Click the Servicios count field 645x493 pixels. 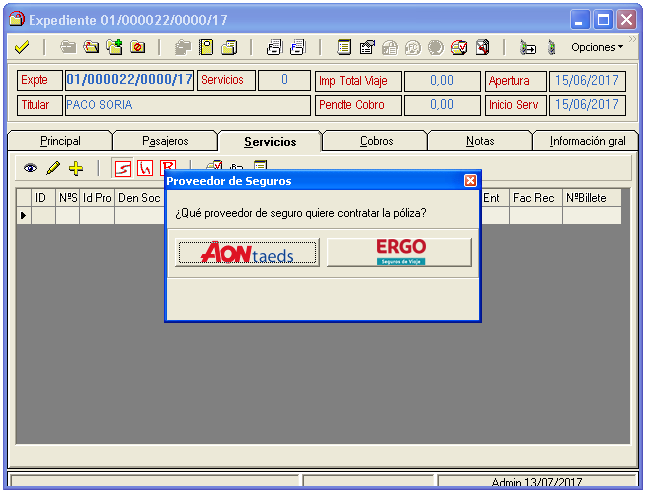pos(284,80)
